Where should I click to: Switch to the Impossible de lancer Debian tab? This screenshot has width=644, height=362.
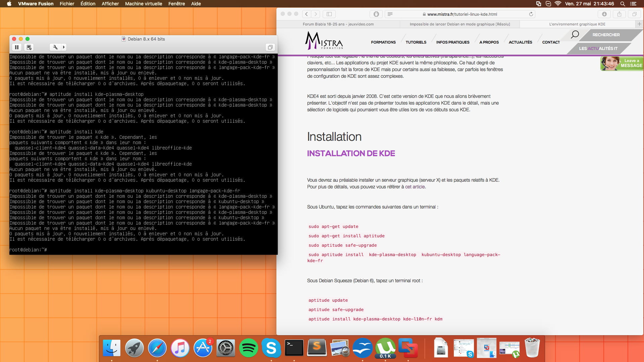[460, 24]
